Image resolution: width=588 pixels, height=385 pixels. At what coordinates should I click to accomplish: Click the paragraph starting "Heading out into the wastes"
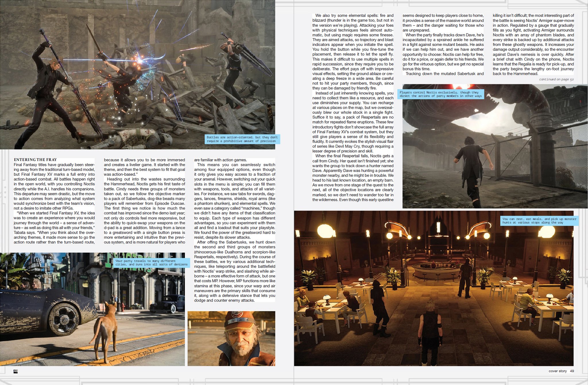pyautogui.click(x=144, y=211)
